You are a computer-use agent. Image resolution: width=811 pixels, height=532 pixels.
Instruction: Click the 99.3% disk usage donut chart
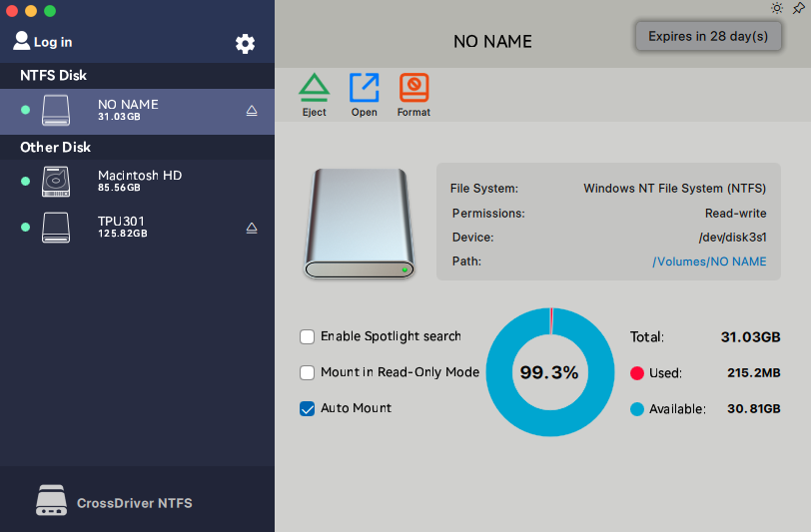pos(549,372)
